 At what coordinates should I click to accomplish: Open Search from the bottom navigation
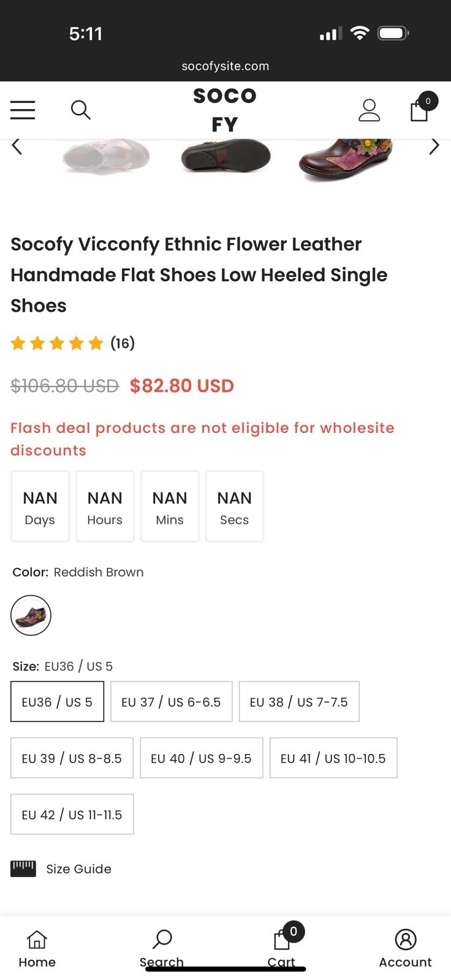(x=162, y=948)
